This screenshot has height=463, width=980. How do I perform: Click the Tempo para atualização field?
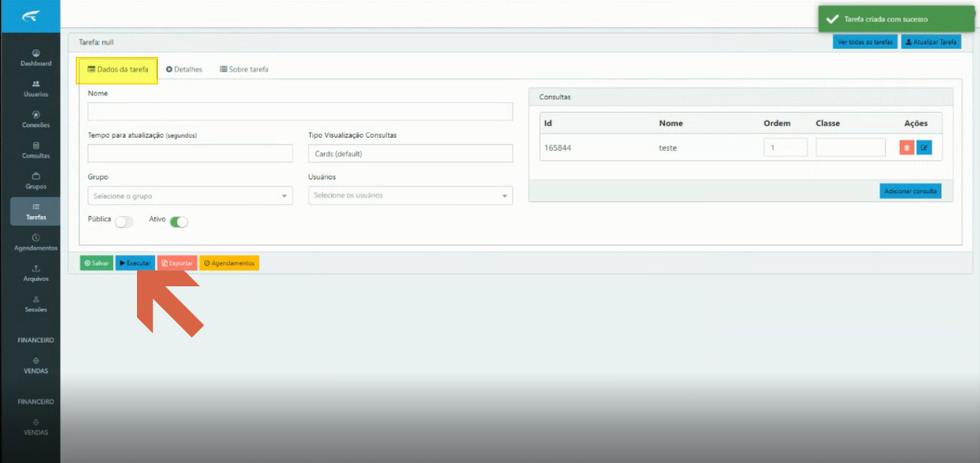pos(190,154)
